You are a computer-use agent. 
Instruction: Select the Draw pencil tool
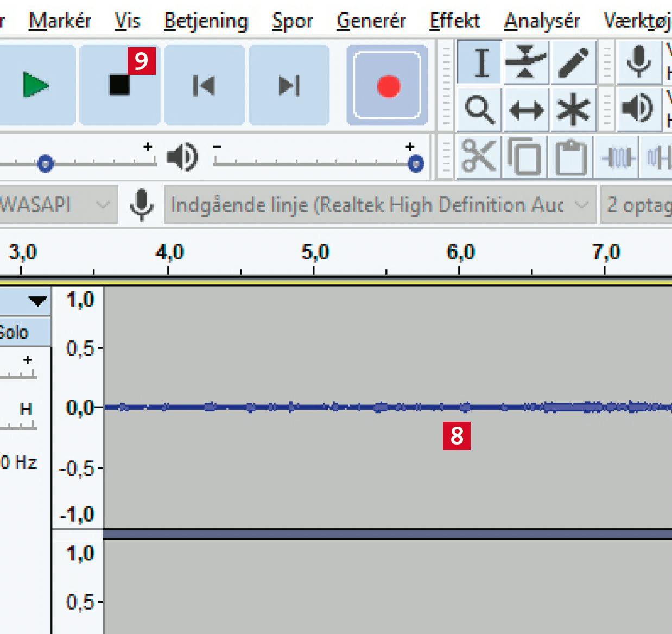tap(573, 62)
